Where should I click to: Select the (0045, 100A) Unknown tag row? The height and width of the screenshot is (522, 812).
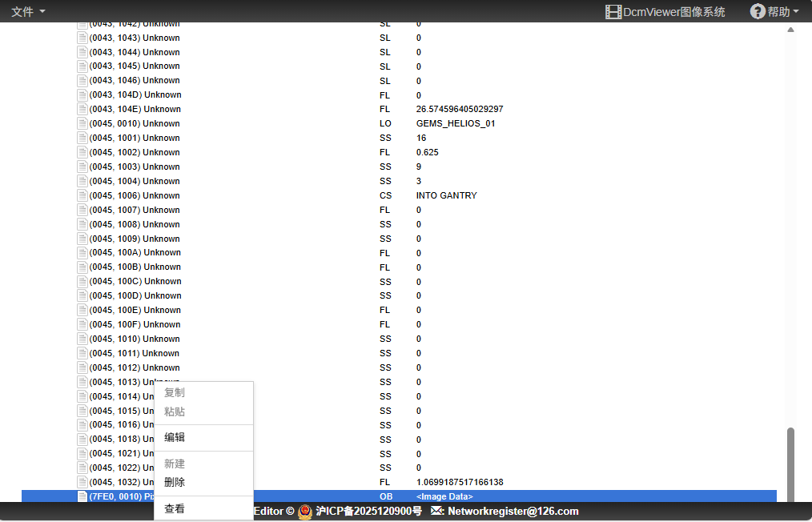coord(135,253)
